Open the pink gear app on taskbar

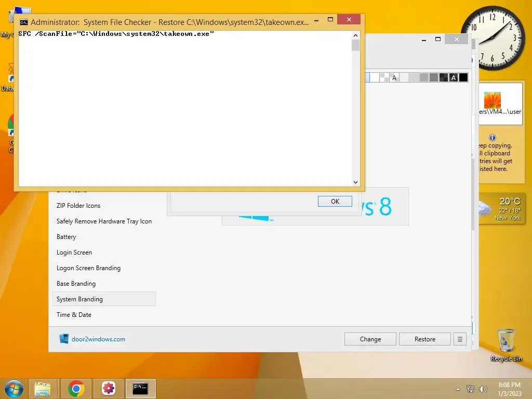(109, 389)
